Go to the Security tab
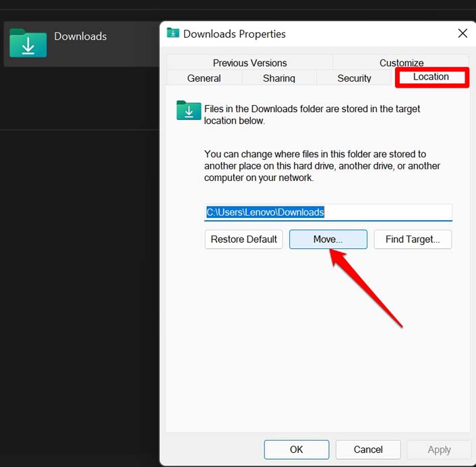 pos(354,78)
